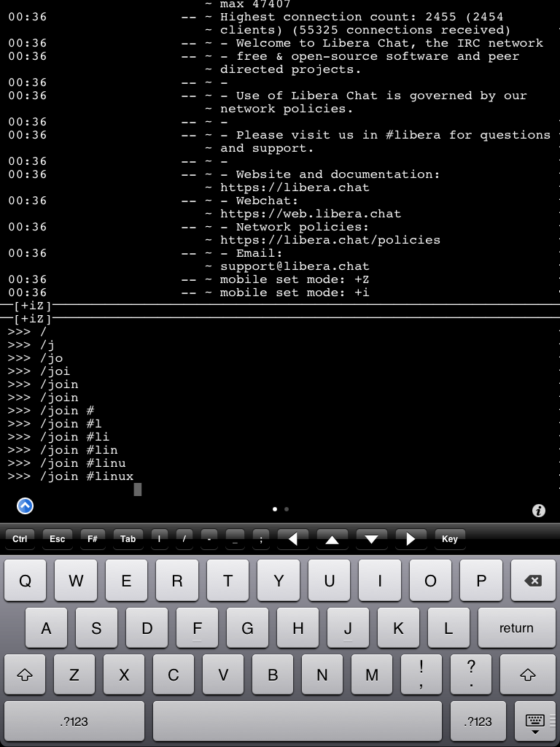
Task: Tap the E key
Action: (126, 580)
